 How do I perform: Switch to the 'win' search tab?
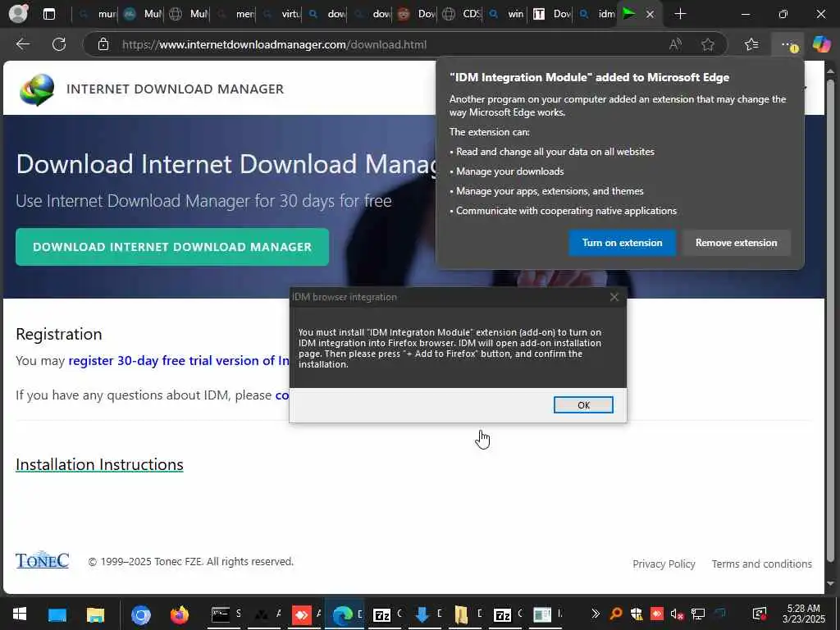tap(507, 14)
